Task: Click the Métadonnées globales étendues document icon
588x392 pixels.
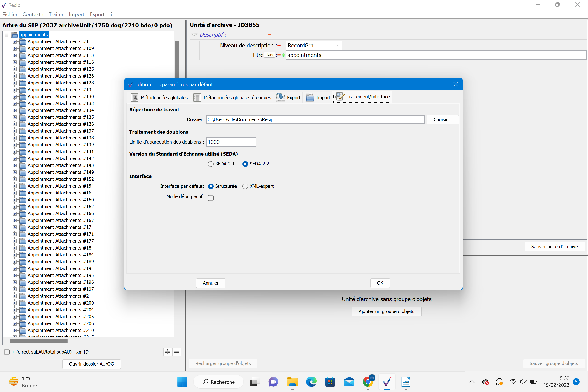Action: 197,98
